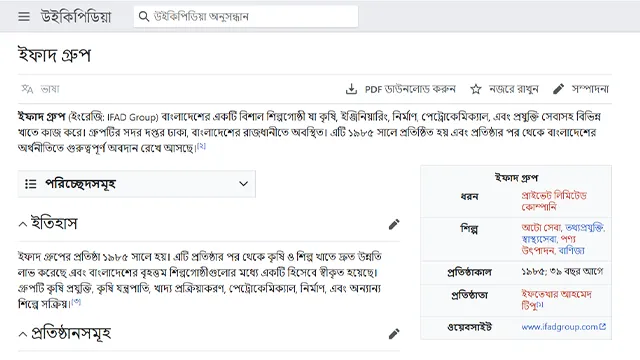Screen dimensions: 640x360
Task: Click the page edit pencil icon
Action: click(x=558, y=89)
